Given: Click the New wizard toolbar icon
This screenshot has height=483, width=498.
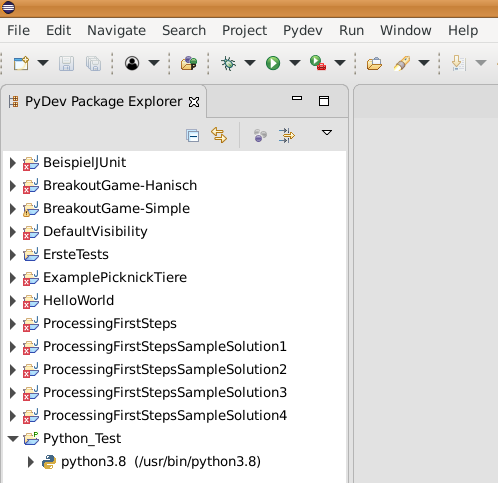Looking at the screenshot, I should pyautogui.click(x=21, y=63).
